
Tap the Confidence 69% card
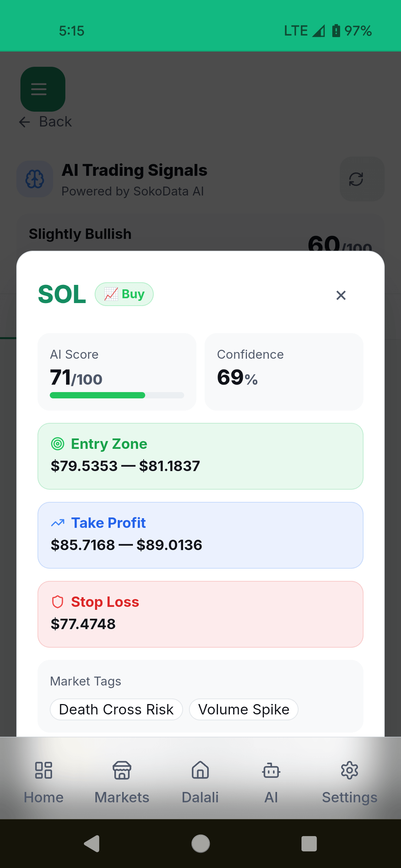(284, 372)
